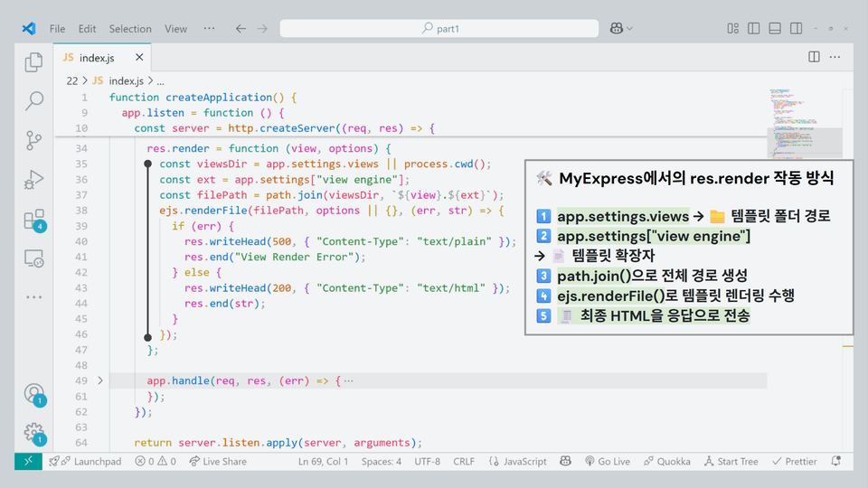This screenshot has width=868, height=488.
Task: Click Go Live in the status bar
Action: coord(608,462)
